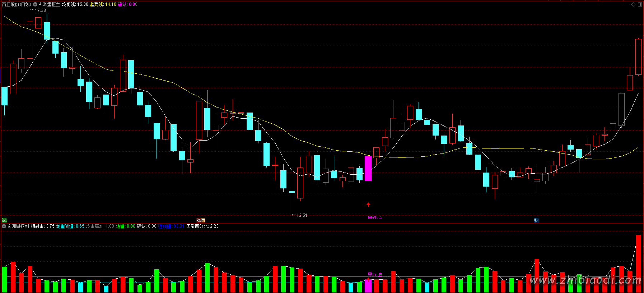
Task: Select the magenta candlestick on the chart
Action: [368, 168]
